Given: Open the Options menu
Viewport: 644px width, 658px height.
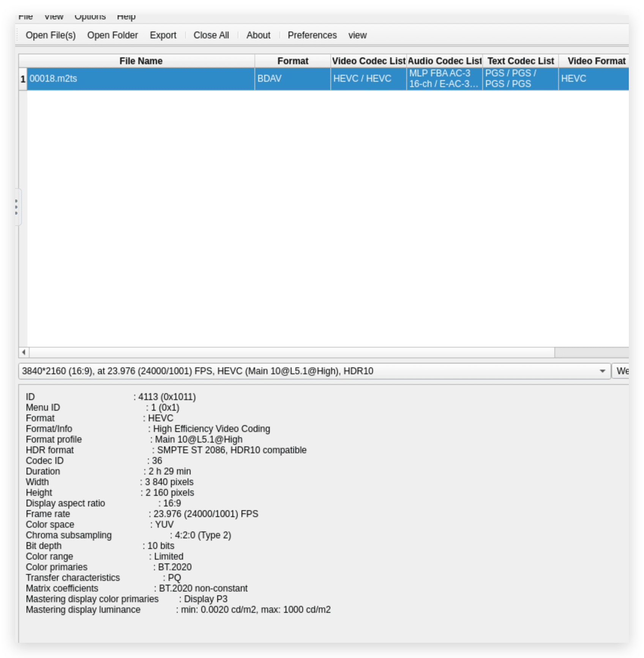Looking at the screenshot, I should tap(90, 17).
